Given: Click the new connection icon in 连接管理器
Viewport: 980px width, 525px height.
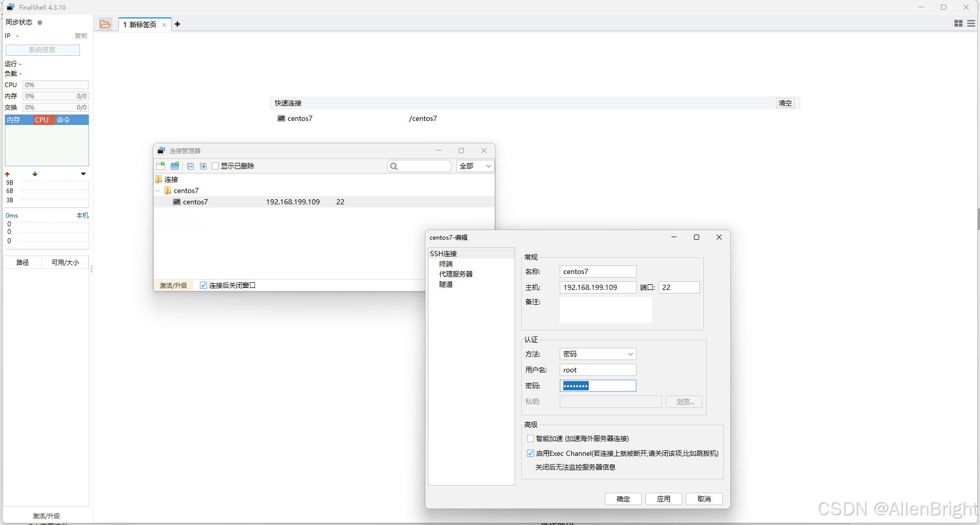Looking at the screenshot, I should 160,166.
